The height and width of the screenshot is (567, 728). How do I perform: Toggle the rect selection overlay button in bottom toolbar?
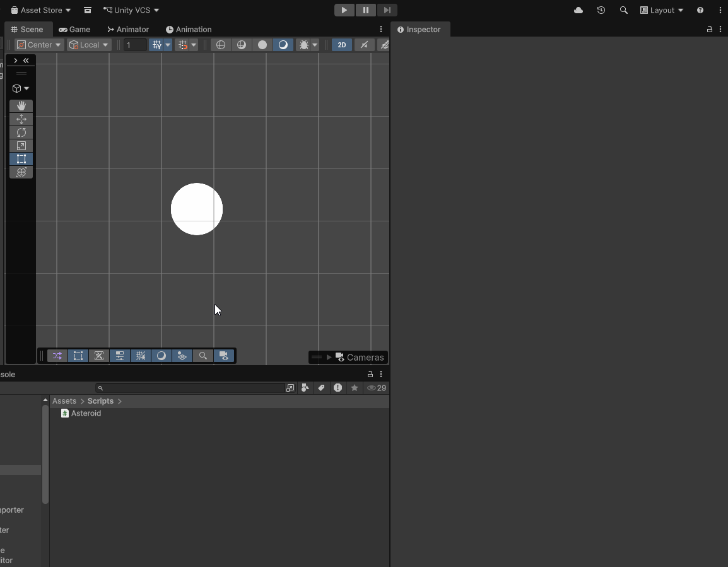pyautogui.click(x=78, y=356)
